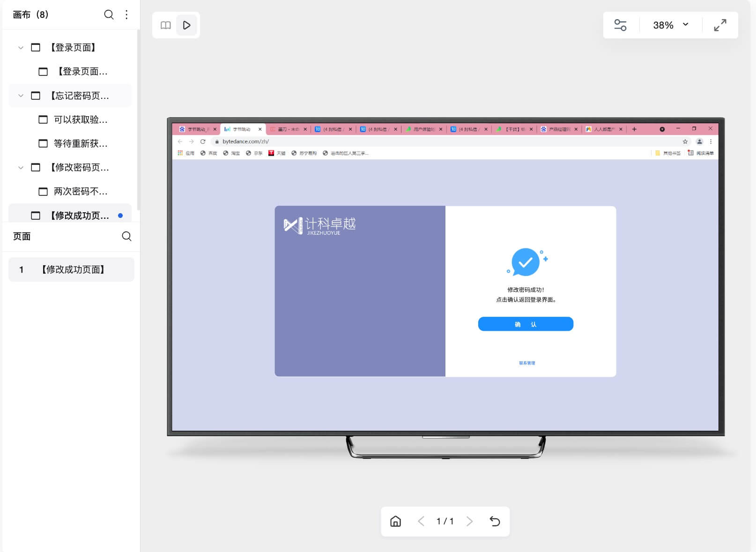756x552 pixels.
Task: Select the play preview mode icon
Action: pyautogui.click(x=187, y=25)
